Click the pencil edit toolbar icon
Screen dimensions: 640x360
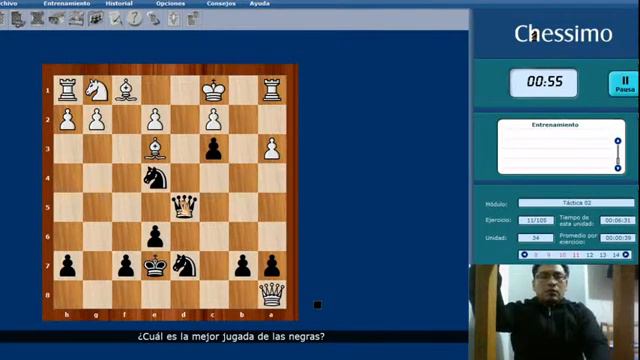point(115,19)
